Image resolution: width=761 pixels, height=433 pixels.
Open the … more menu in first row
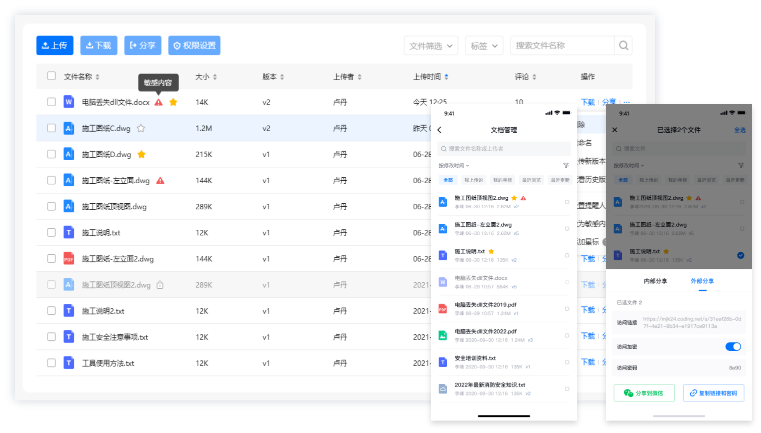pyautogui.click(x=627, y=102)
